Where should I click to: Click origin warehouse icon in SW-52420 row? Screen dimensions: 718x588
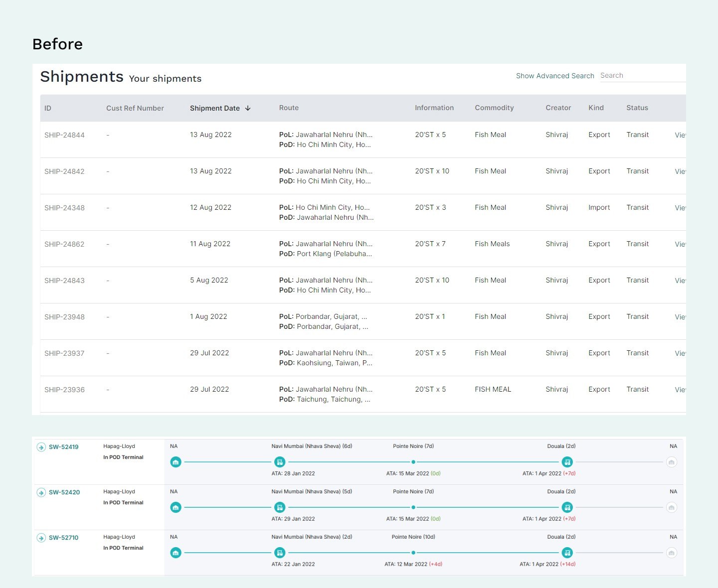(x=176, y=507)
